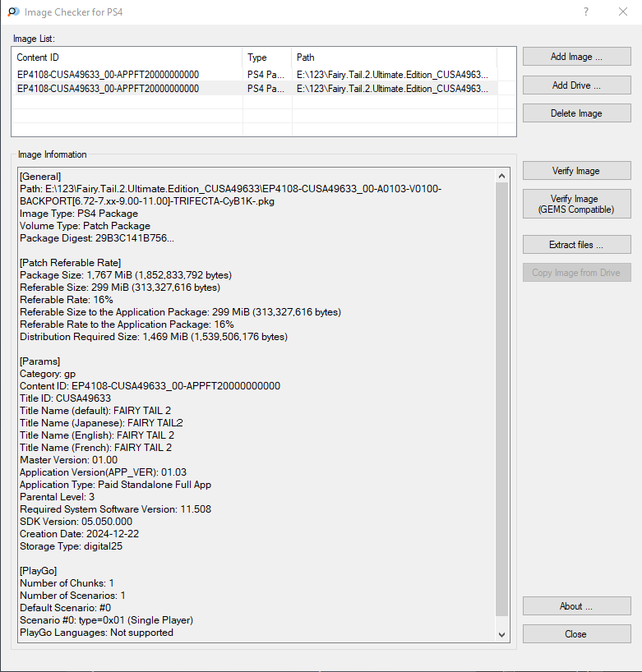Click the Category: gp line

(48, 374)
